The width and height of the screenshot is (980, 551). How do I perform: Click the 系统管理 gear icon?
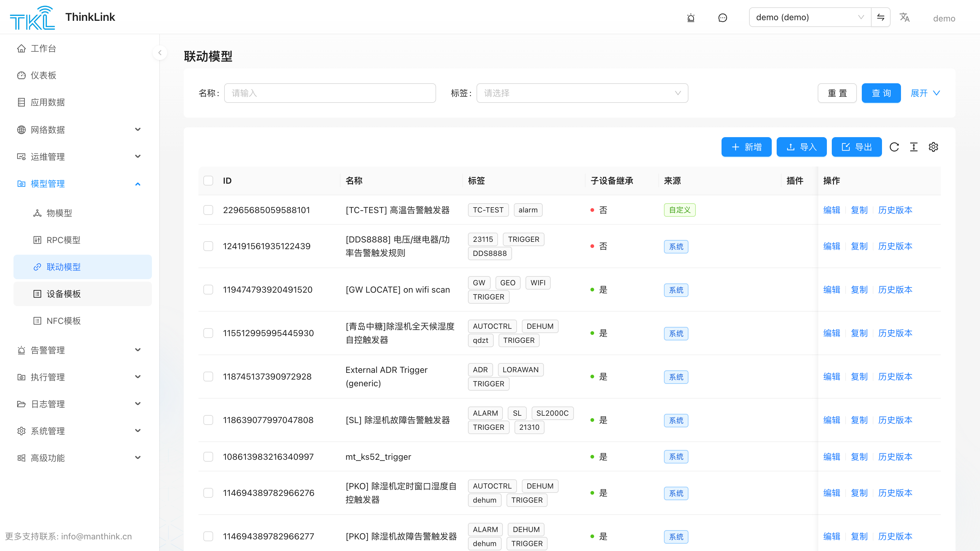coord(21,431)
